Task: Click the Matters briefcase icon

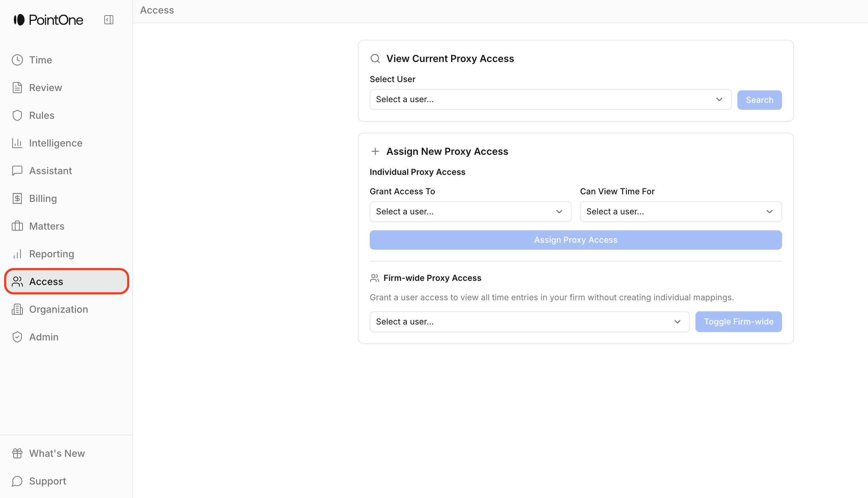Action: [17, 226]
